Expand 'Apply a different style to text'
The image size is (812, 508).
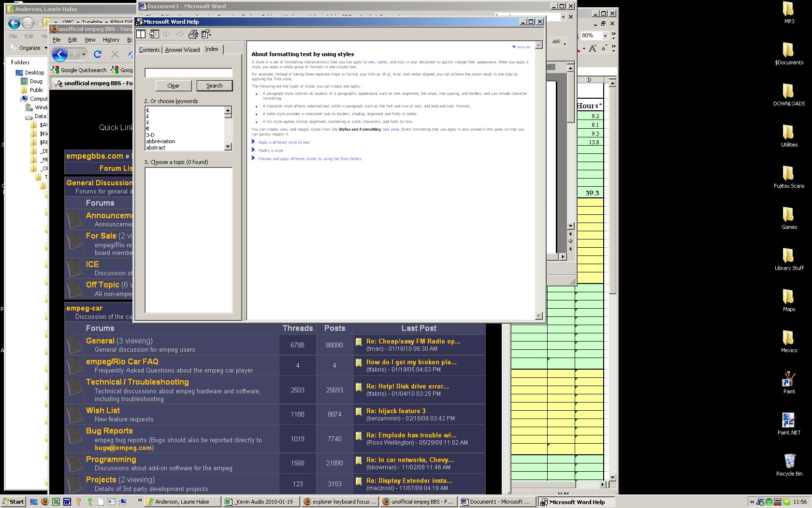[284, 142]
